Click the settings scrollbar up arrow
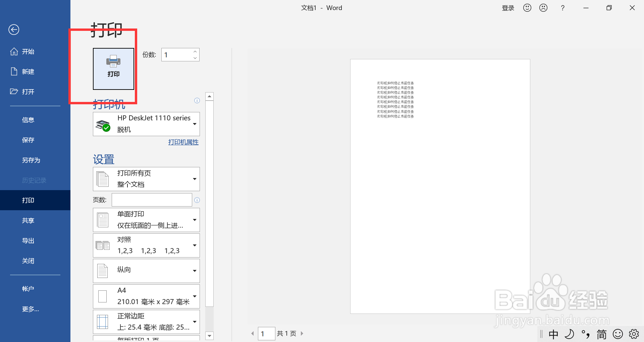The image size is (644, 342). (210, 97)
